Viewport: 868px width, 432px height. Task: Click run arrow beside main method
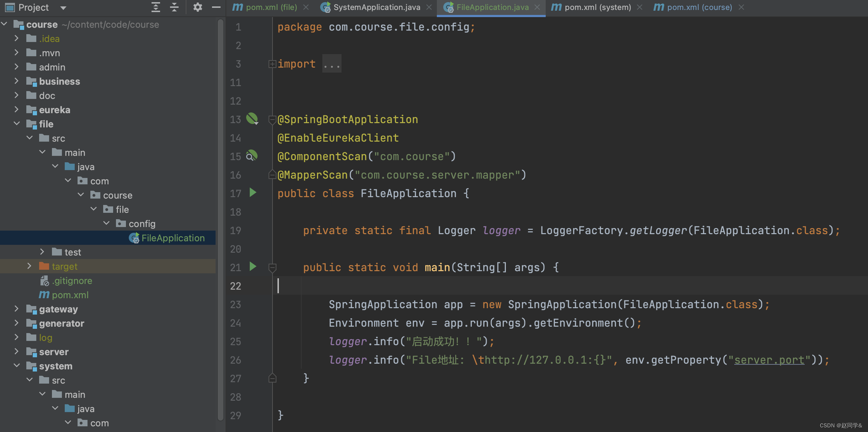(x=253, y=267)
